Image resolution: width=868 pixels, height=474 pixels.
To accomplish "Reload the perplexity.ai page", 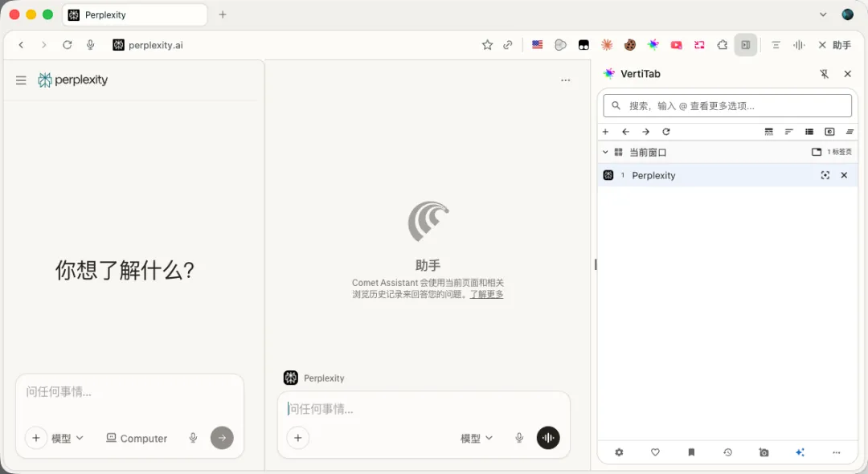I will click(67, 45).
